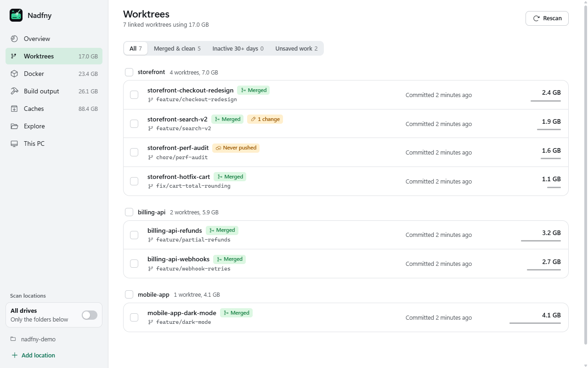Click merge icon in billing-api-refunds Merged badge
Screen dimensions: 588x368
coord(212,230)
